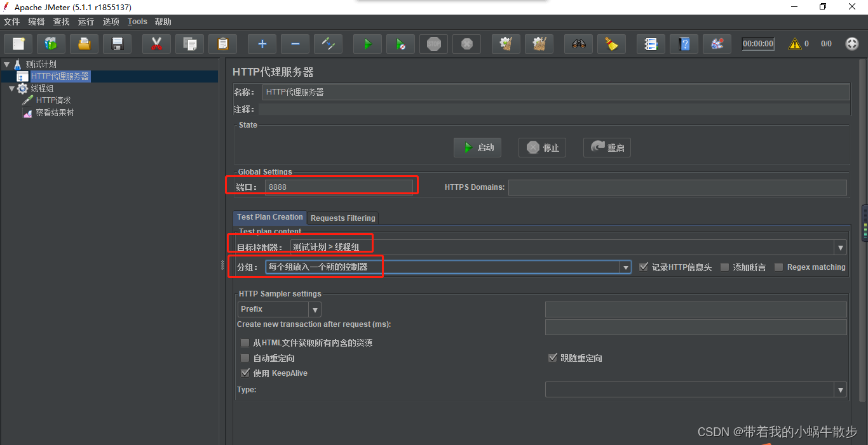Screen dimensions: 868x445
Task: Click the Paste clipboard icon
Action: click(x=222, y=44)
